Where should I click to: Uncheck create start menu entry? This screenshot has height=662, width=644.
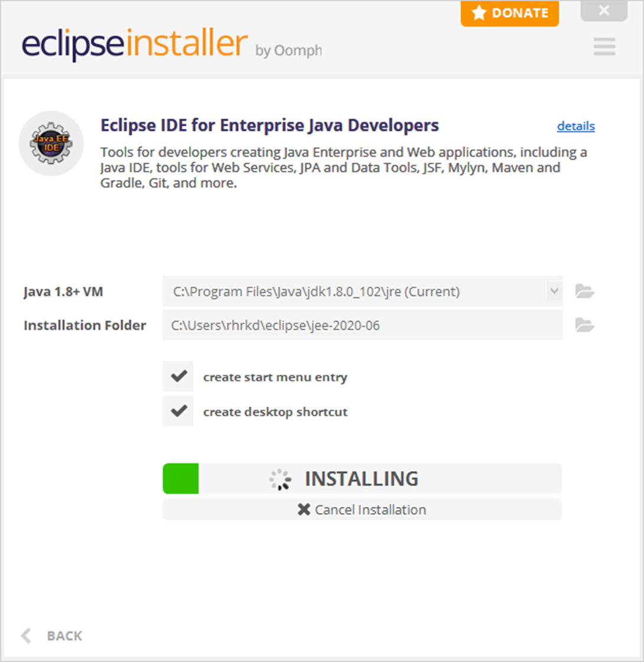(178, 376)
